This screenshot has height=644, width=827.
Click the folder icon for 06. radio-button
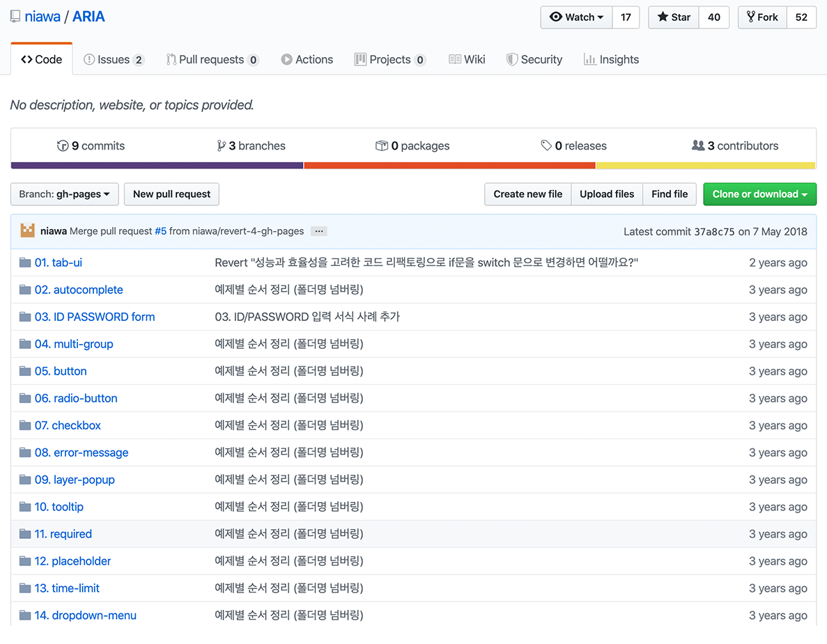click(25, 398)
